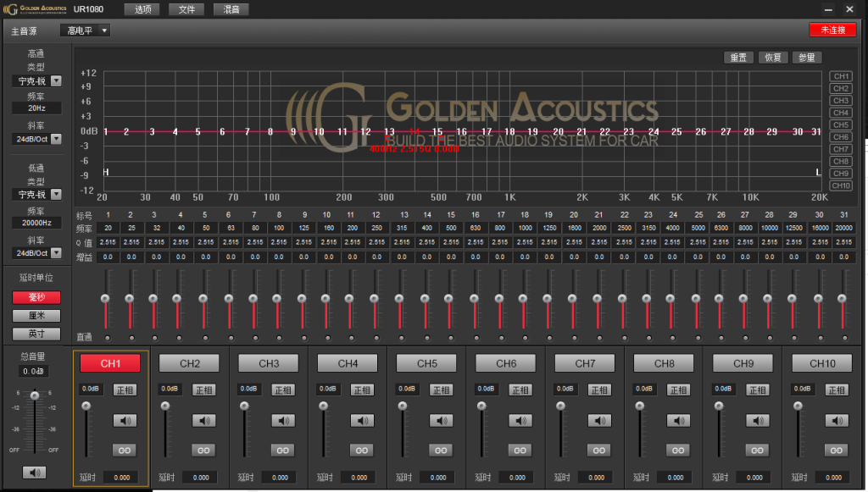
Task: Mute the CH9 speaker icon
Action: (757, 421)
